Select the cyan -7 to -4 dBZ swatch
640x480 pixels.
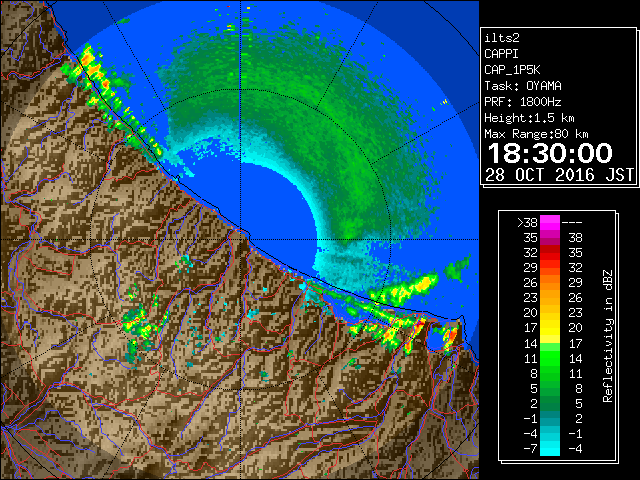(x=550, y=449)
